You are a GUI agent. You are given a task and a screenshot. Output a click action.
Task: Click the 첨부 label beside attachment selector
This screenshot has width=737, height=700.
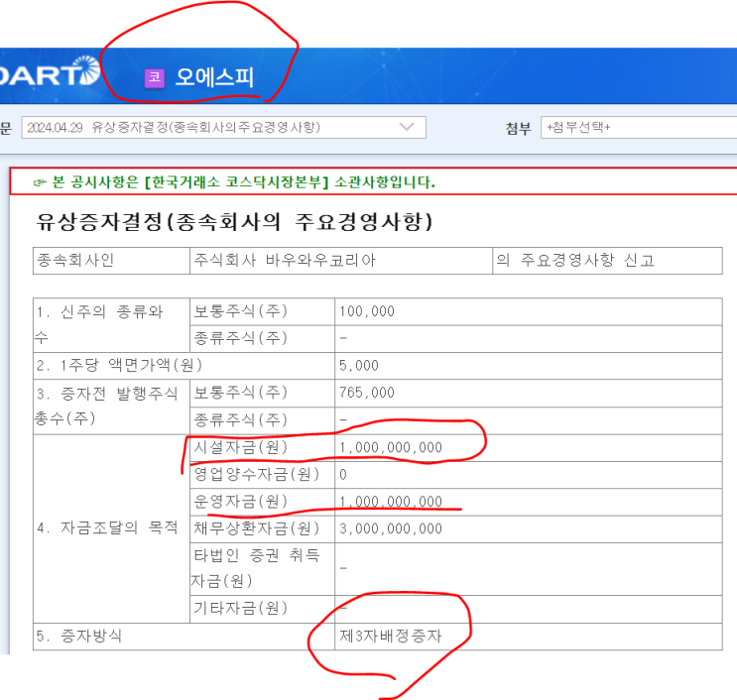pyautogui.click(x=518, y=128)
